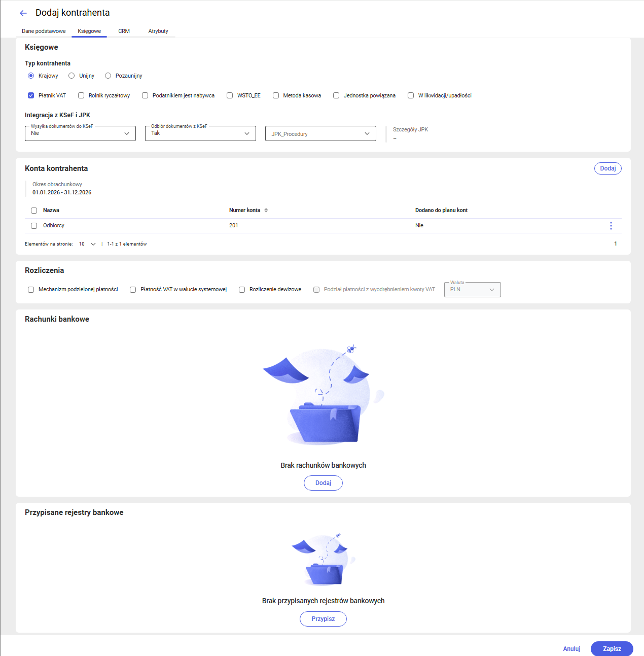Sort by Numer konta column arrows
644x656 pixels.
click(266, 210)
